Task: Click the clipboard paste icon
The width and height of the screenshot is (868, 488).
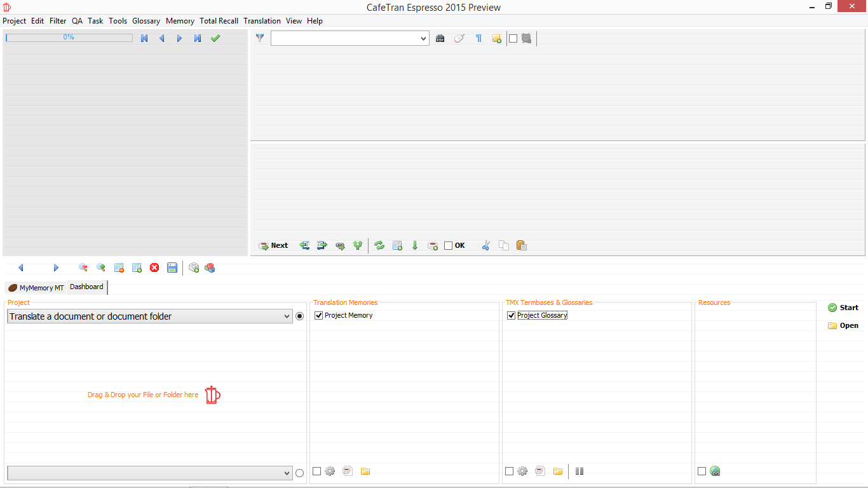Action: tap(522, 245)
